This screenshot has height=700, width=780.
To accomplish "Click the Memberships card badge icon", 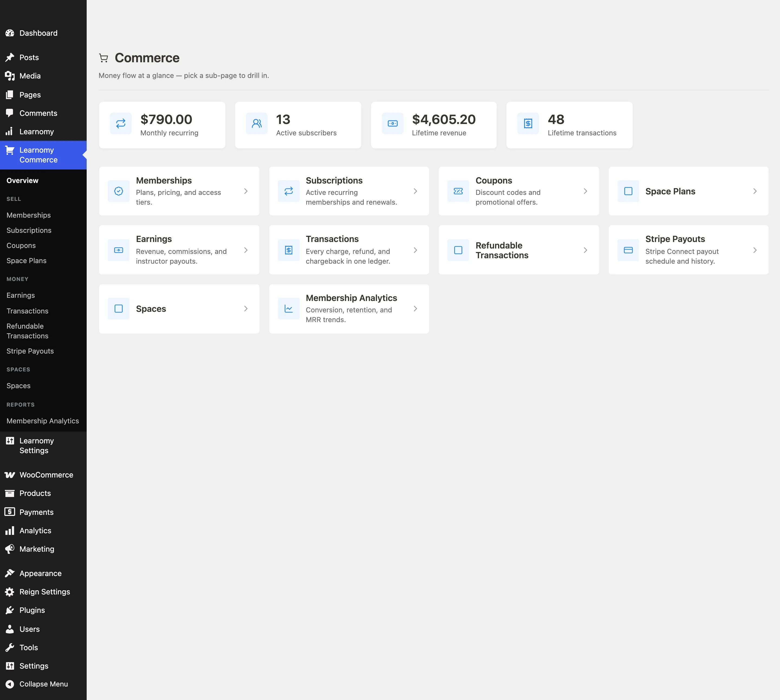I will (x=119, y=191).
